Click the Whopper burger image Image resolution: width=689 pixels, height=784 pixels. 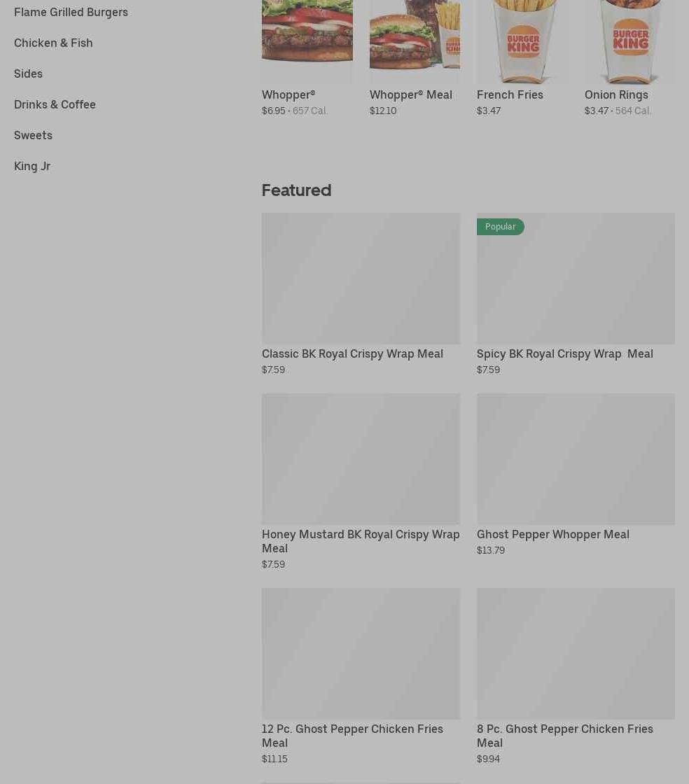point(307,41)
